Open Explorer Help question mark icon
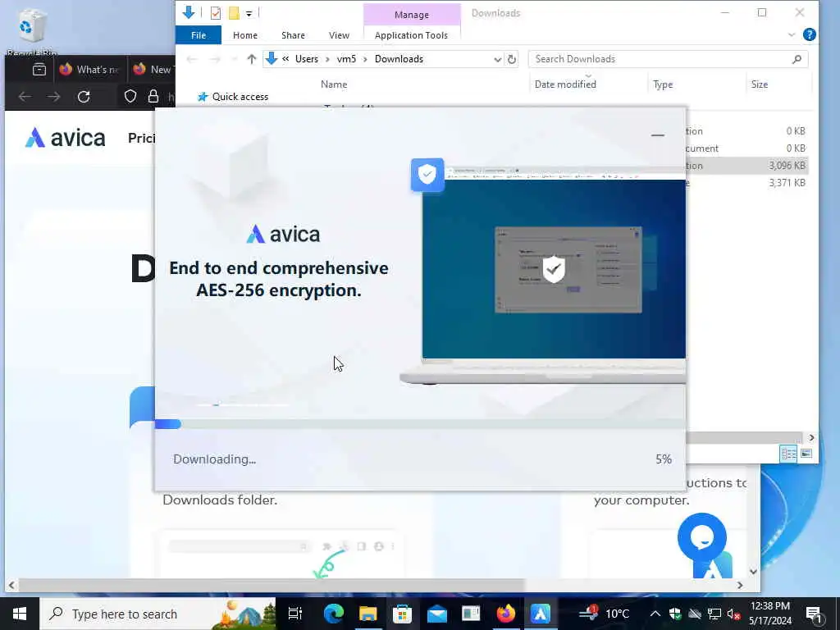The image size is (840, 630). tap(809, 34)
